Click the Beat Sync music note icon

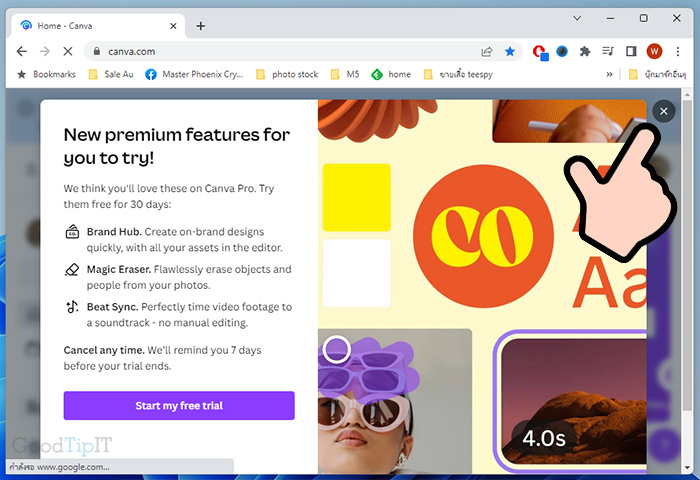(72, 307)
